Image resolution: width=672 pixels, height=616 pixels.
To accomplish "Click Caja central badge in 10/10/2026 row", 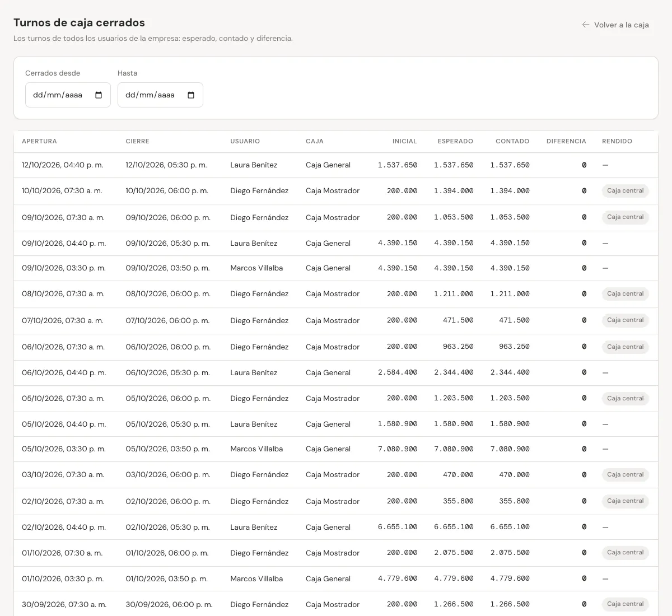I will (x=626, y=191).
